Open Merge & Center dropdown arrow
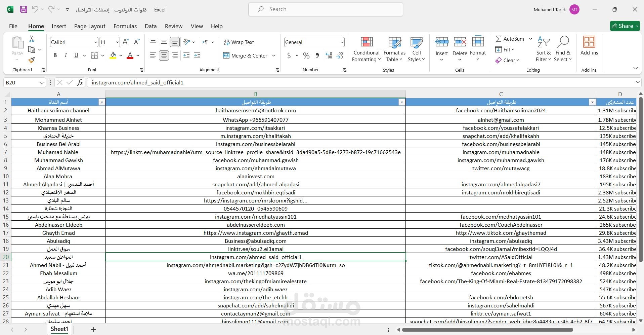644x335 pixels. [273, 55]
